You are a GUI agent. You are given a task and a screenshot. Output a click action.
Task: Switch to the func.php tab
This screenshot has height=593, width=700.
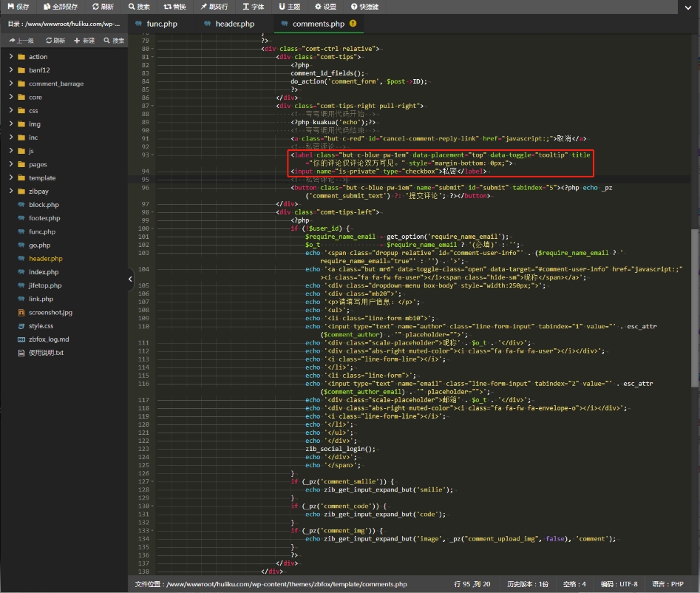(157, 24)
